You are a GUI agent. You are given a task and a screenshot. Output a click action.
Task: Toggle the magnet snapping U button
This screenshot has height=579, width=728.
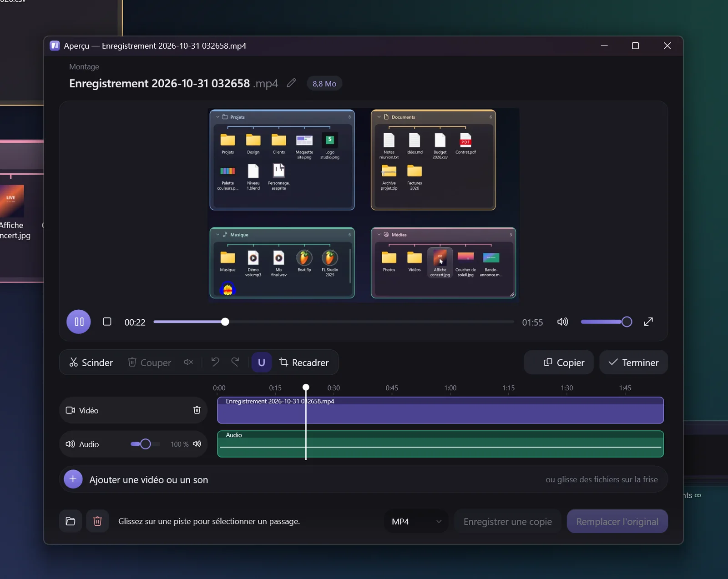click(x=262, y=363)
